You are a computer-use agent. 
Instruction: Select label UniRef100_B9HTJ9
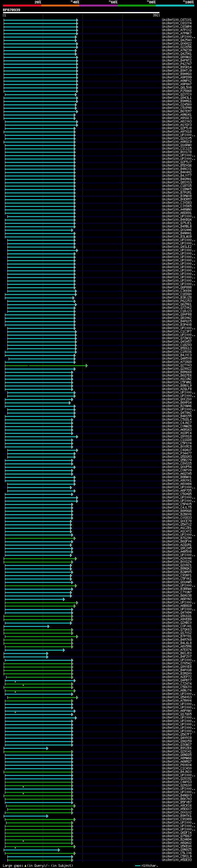click(x=177, y=71)
